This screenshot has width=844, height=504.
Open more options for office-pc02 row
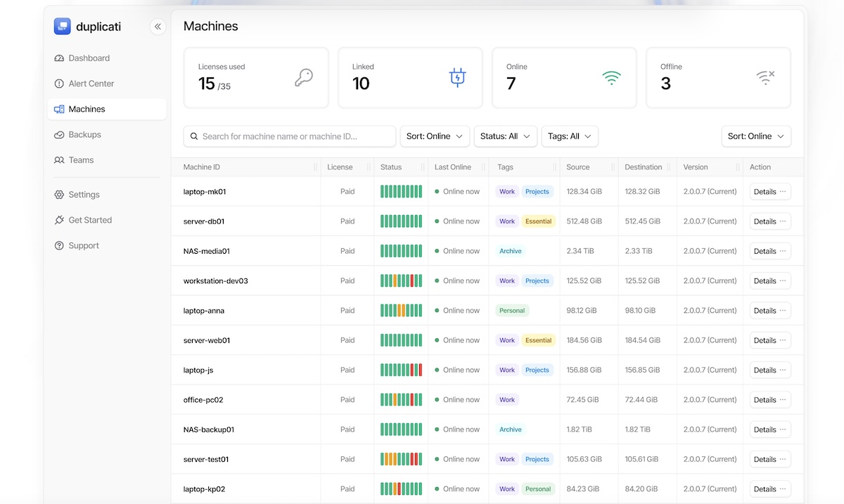tap(783, 400)
